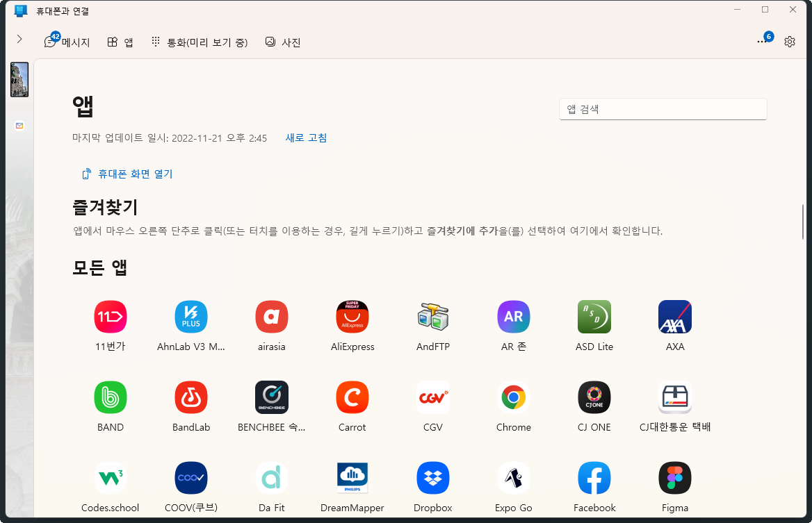Screen dimensions: 812x523
Task: Open the 11번가 app
Action: click(111, 317)
